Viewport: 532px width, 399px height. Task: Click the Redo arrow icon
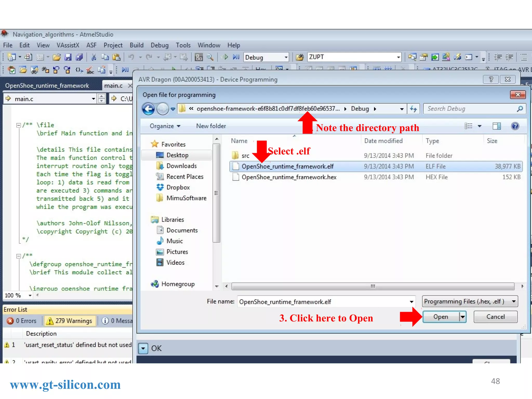(149, 57)
